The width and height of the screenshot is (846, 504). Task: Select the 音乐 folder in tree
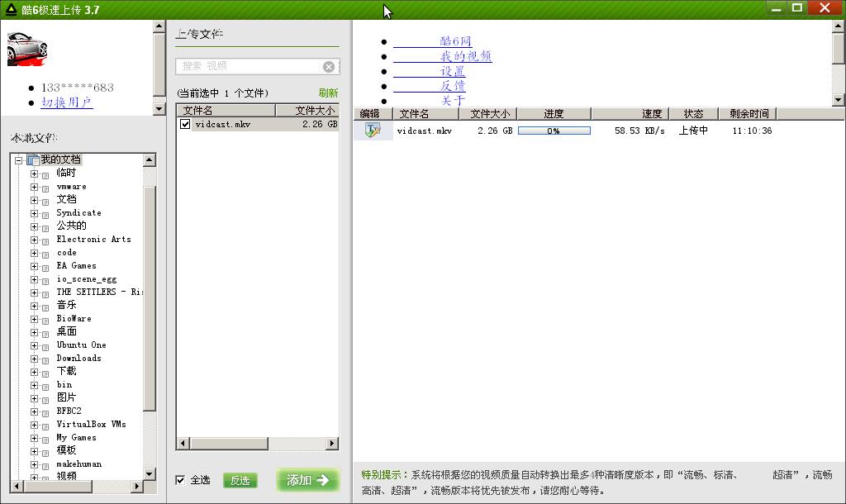[66, 305]
